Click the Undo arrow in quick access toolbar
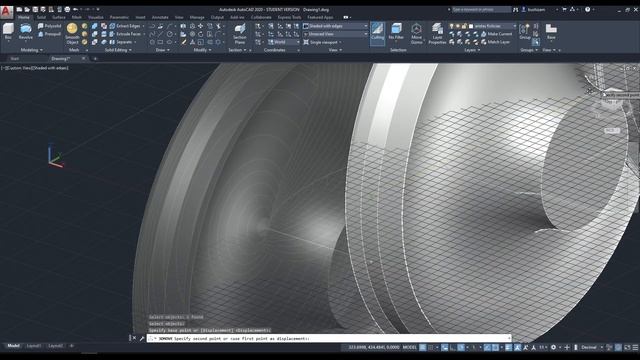The image size is (640, 360). point(76,9)
